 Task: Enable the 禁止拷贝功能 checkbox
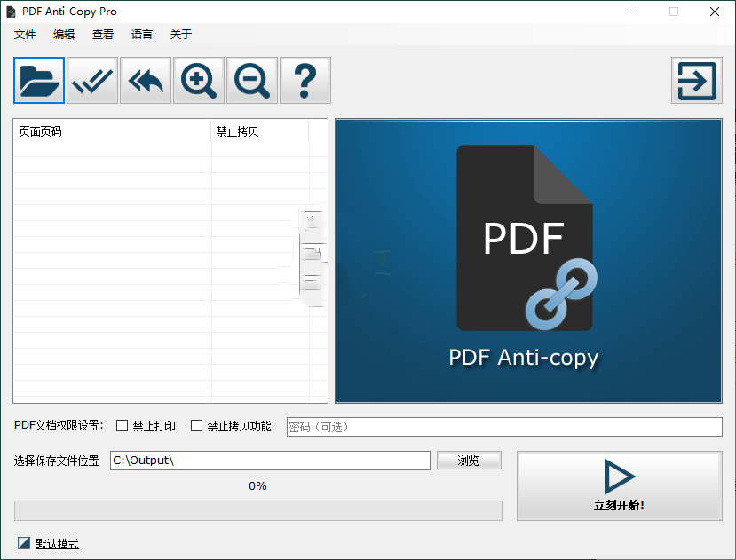(197, 426)
